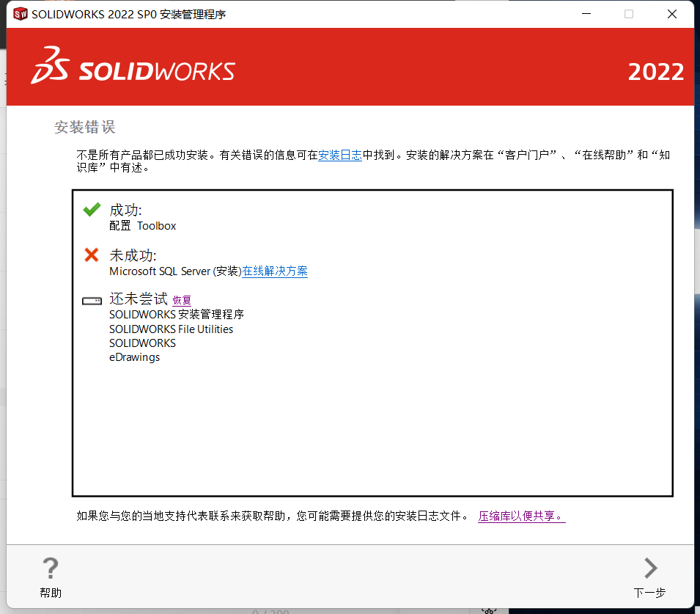Click the red X failure status icon
The image size is (700, 614).
point(91,255)
